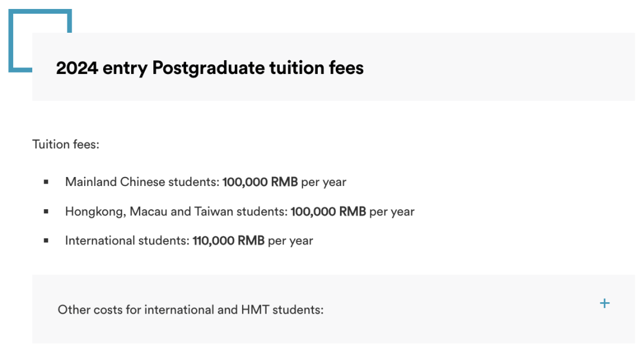644x354 pixels.
Task: Click 'per year' after 110,000 RMB
Action: 290,241
